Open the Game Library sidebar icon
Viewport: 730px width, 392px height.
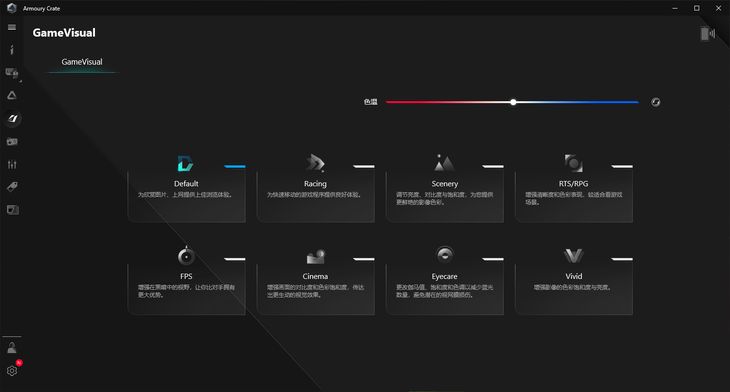[x=12, y=142]
